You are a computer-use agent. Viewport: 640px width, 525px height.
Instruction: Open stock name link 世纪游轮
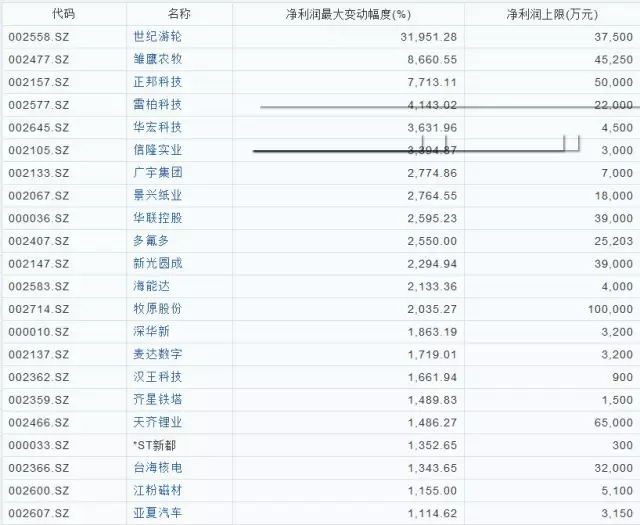pos(158,36)
